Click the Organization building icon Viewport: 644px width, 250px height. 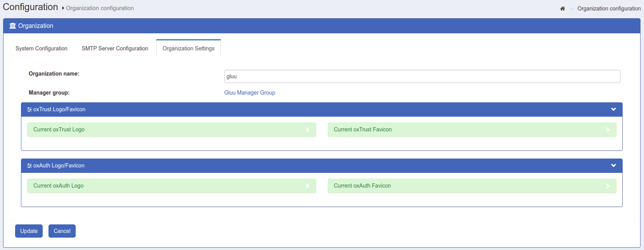pyautogui.click(x=13, y=26)
